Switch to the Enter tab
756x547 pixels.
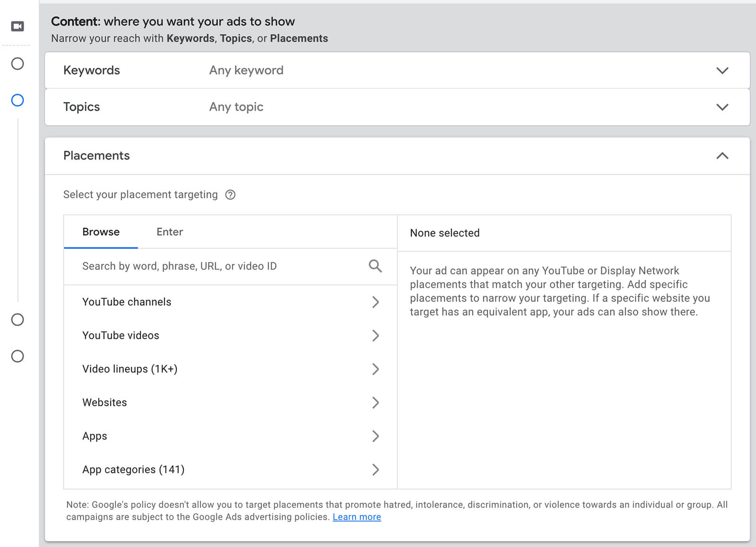(170, 232)
